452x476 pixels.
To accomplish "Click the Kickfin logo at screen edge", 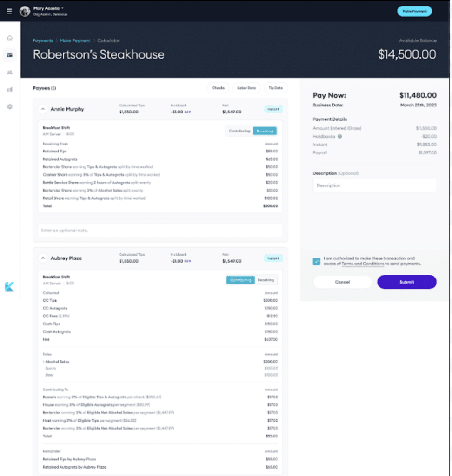I will coord(10,287).
